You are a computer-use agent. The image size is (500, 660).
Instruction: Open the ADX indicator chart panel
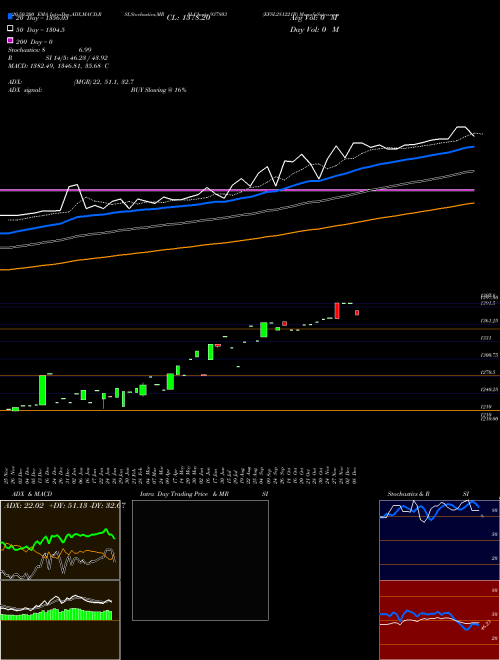click(60, 540)
